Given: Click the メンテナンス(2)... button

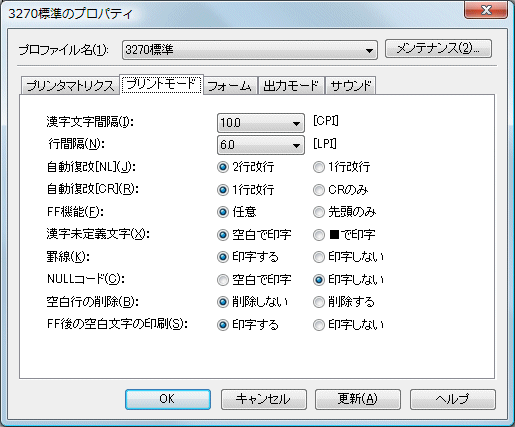Looking at the screenshot, I should click(x=438, y=49).
